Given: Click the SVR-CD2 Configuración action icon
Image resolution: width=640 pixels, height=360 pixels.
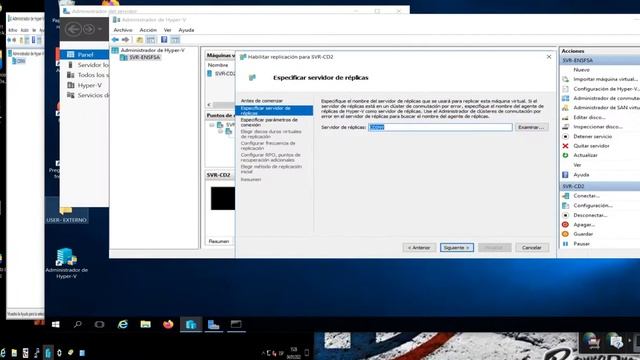Looking at the screenshot, I should coord(565,206).
